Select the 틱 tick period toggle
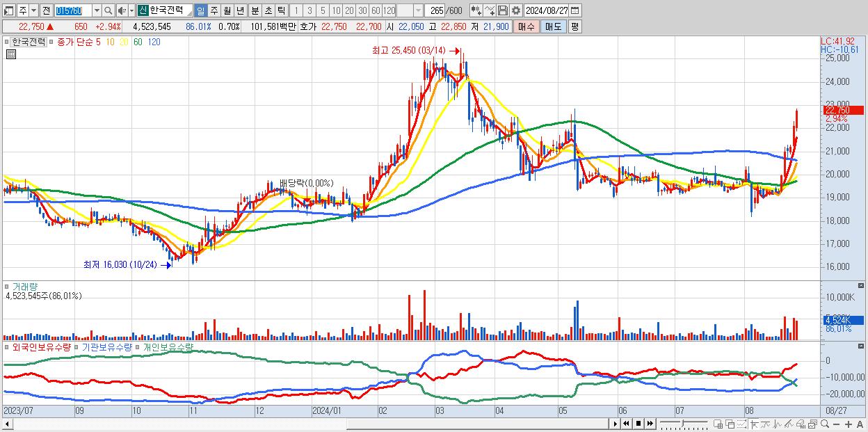 [281, 10]
